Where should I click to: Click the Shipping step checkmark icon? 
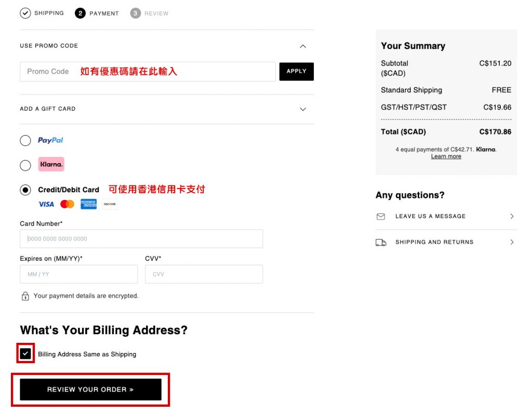click(x=25, y=13)
